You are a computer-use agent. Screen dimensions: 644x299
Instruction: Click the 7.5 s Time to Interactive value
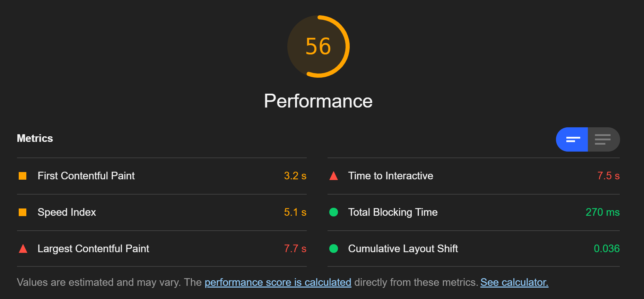[608, 176]
